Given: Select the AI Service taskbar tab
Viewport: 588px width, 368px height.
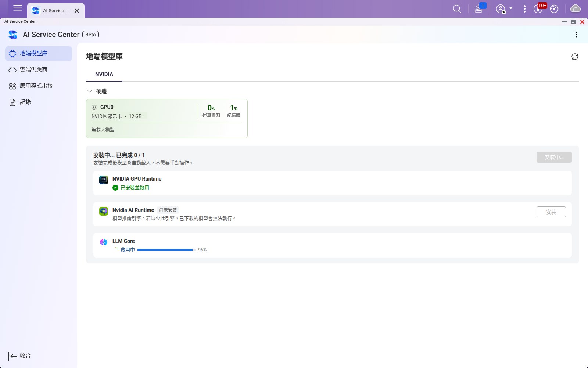Looking at the screenshot, I should (55, 10).
